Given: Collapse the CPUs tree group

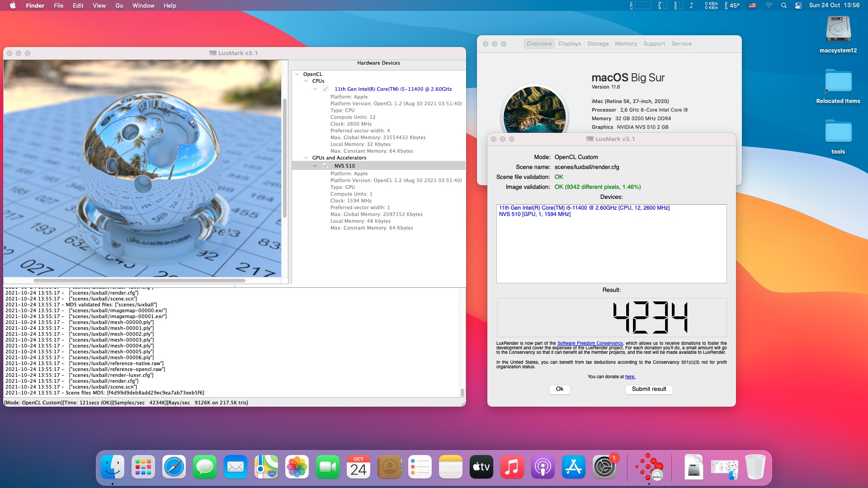Looking at the screenshot, I should click(306, 81).
